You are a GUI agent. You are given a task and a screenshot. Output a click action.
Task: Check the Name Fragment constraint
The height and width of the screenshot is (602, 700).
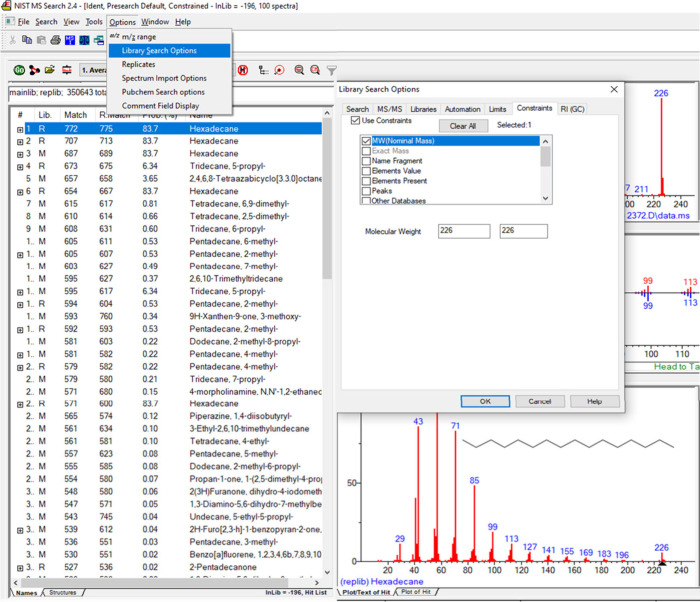[367, 161]
